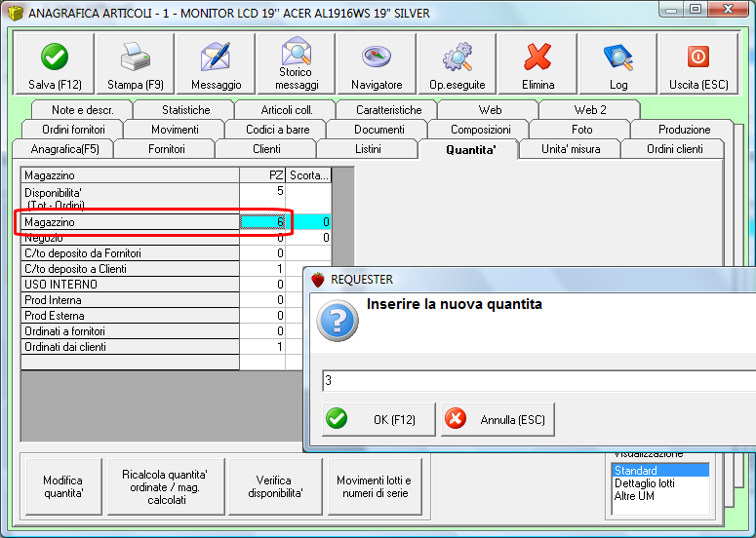Select the Prod Esterna row

tap(130, 316)
